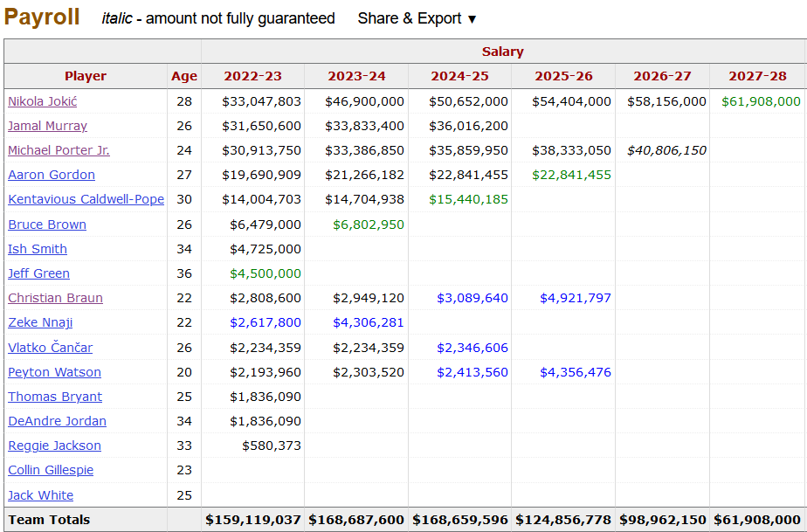This screenshot has height=532, width=807.
Task: Open Jeff Green player link
Action: click(x=38, y=273)
